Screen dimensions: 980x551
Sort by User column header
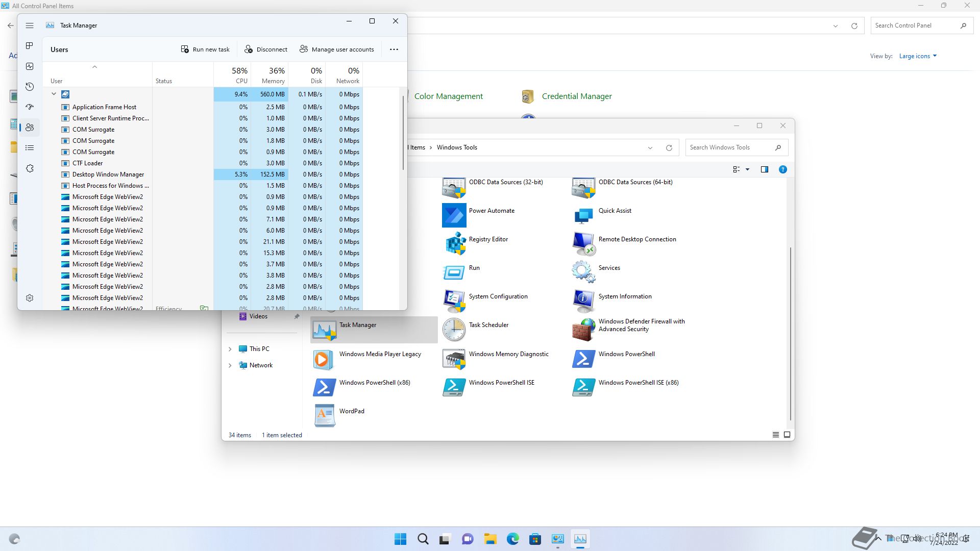click(97, 74)
